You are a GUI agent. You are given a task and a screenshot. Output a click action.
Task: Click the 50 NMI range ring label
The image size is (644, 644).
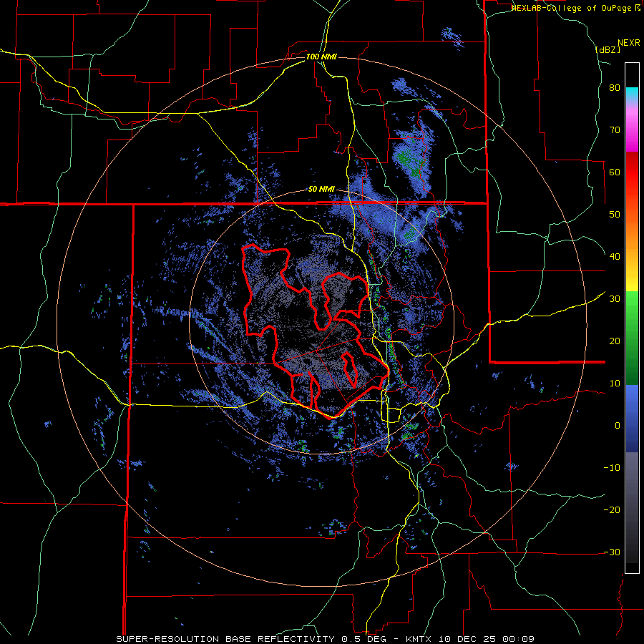[x=321, y=190]
